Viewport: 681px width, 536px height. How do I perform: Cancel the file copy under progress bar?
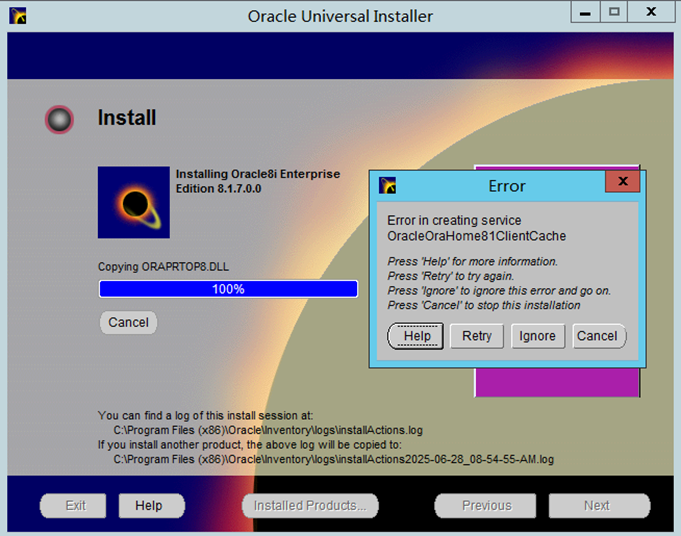pyautogui.click(x=129, y=322)
